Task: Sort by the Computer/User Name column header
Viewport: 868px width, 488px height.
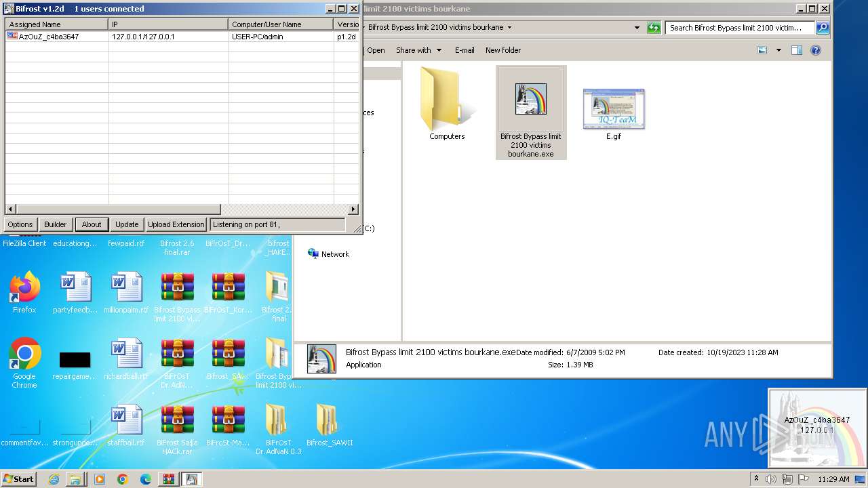Action: click(281, 24)
